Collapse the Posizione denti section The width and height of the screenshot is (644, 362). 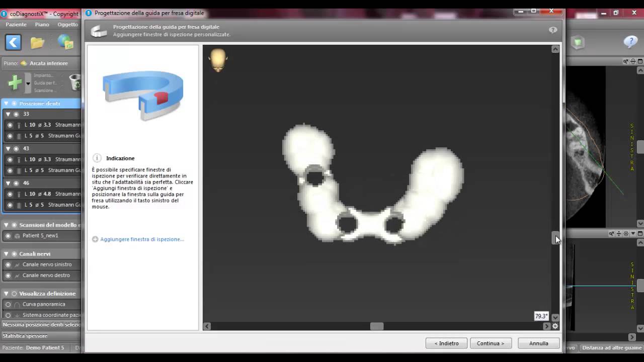(x=6, y=103)
